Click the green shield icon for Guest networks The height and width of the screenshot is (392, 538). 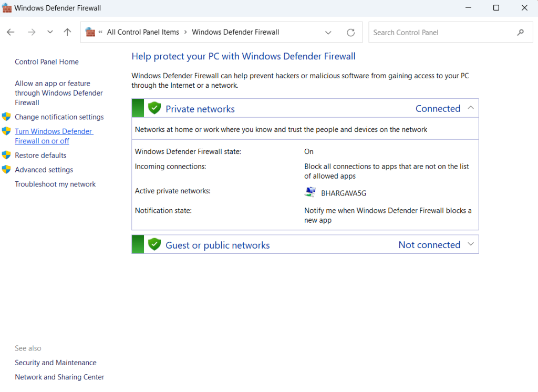point(154,244)
